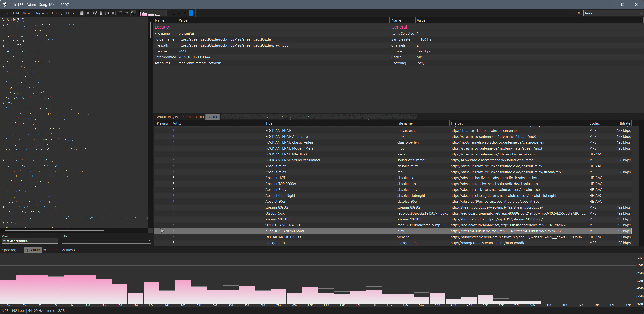
Task: Toggle the shuffle order icon
Action: pyautogui.click(x=127, y=13)
